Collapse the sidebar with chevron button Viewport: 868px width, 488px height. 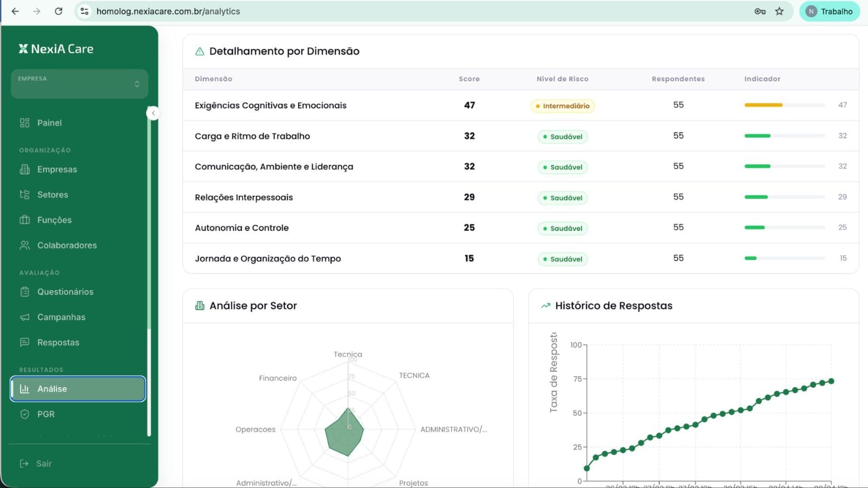[x=153, y=113]
